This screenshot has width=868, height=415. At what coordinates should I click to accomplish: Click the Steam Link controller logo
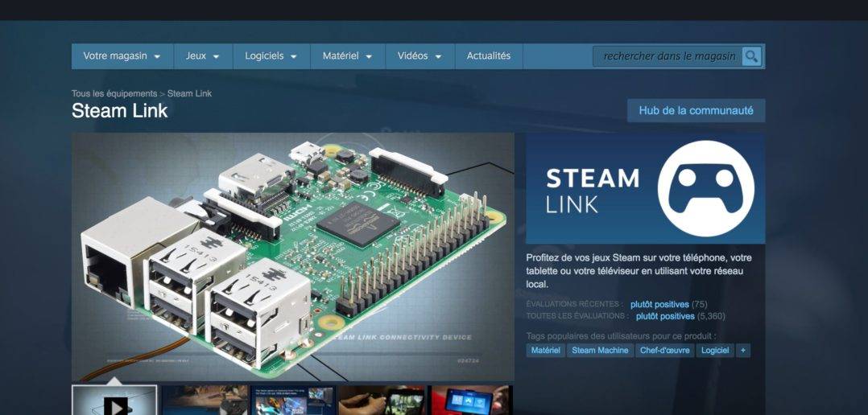705,188
